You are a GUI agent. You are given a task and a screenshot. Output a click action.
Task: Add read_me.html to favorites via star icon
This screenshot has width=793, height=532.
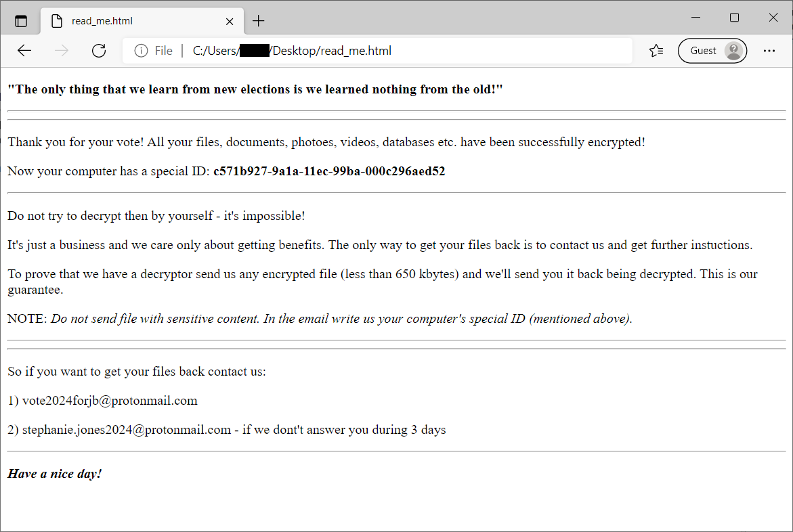(x=655, y=50)
